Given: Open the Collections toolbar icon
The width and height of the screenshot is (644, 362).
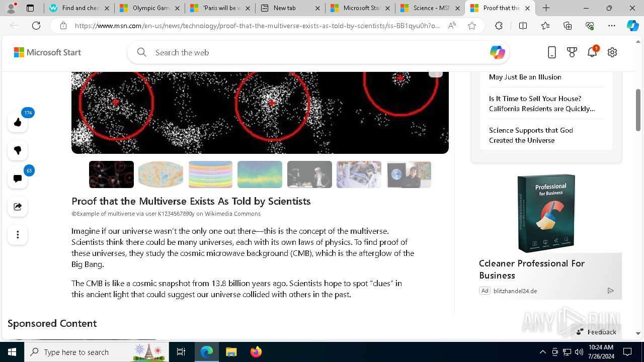Looking at the screenshot, I should point(568,26).
